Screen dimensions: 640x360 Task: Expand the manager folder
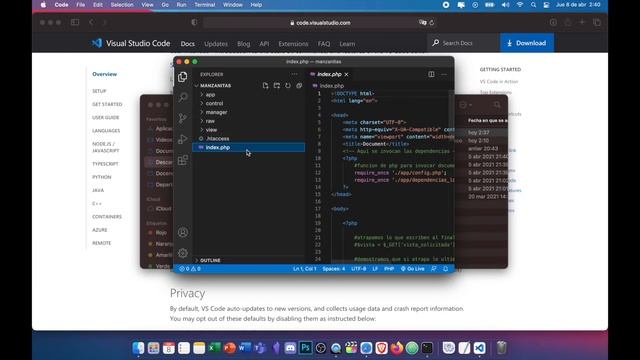click(x=249, y=112)
